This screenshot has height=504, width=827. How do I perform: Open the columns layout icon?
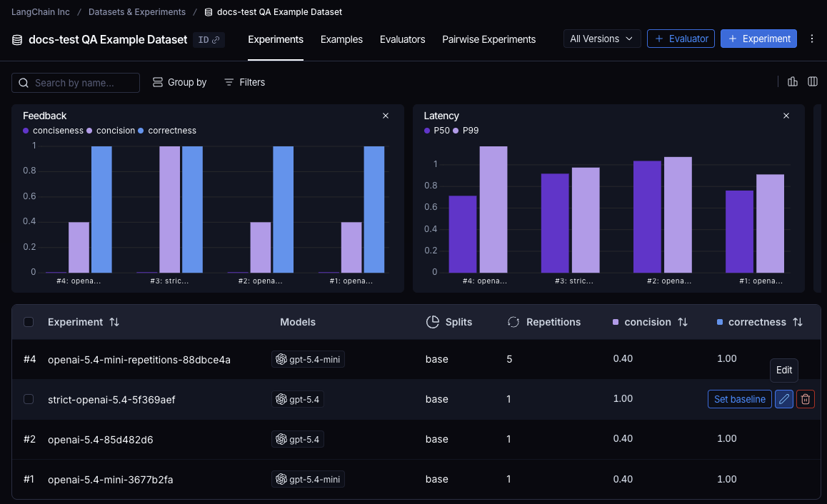pyautogui.click(x=812, y=82)
